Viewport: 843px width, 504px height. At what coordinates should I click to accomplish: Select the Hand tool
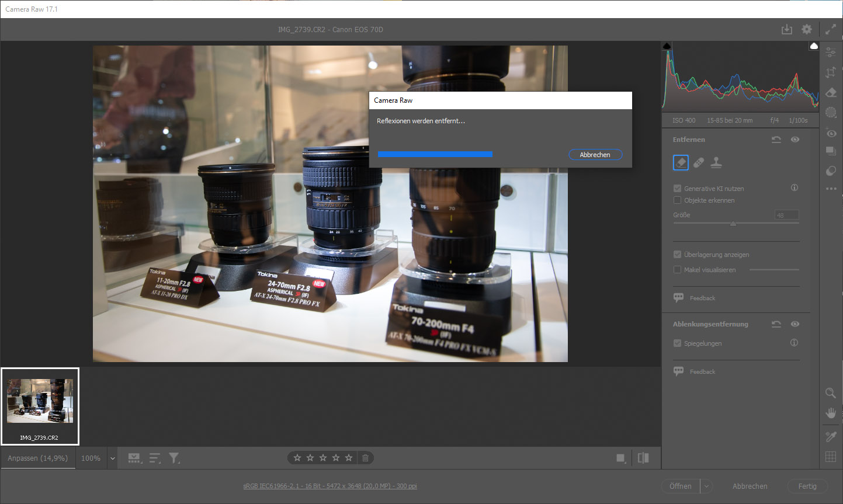click(x=830, y=413)
